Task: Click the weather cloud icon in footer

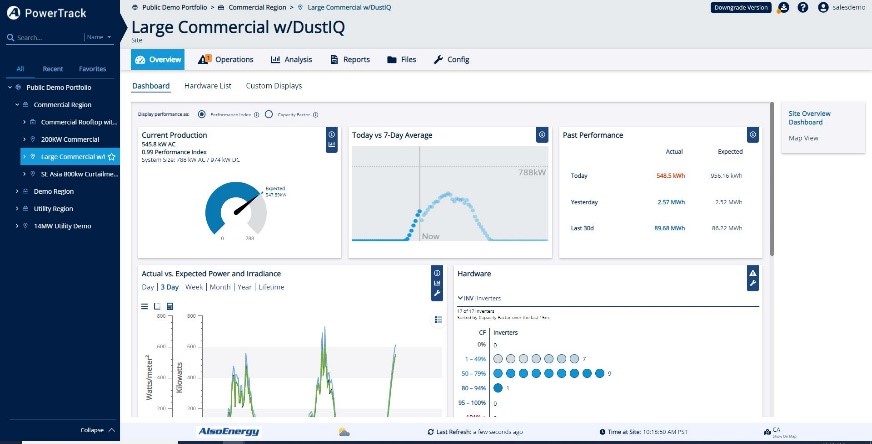Action: point(344,432)
